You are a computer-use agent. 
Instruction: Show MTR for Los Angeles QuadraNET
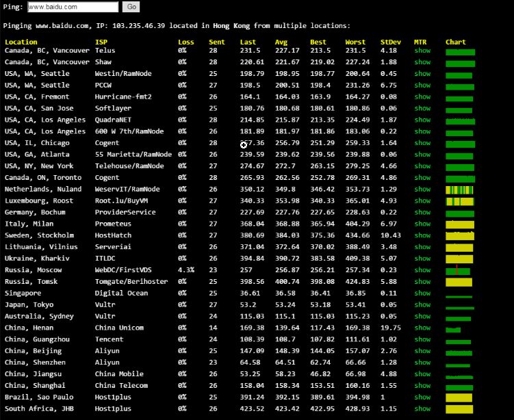[422, 120]
